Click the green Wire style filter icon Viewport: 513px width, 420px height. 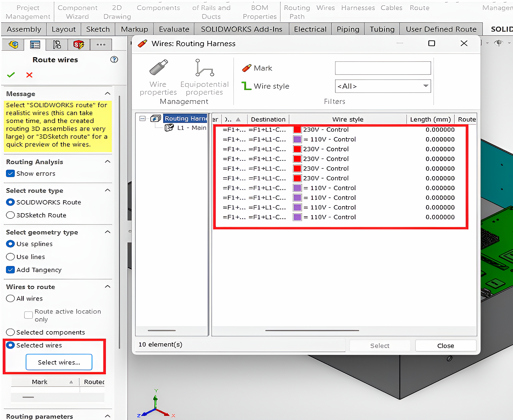tap(246, 86)
